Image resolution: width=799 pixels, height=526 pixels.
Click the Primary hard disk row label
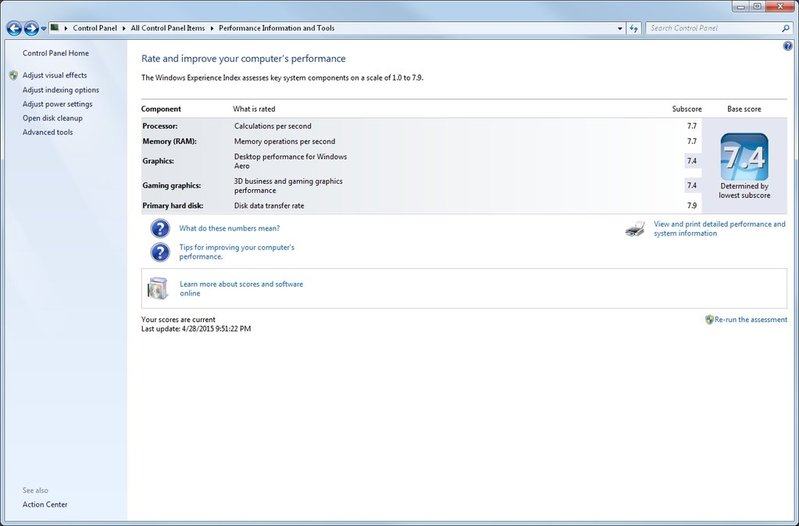click(173, 205)
